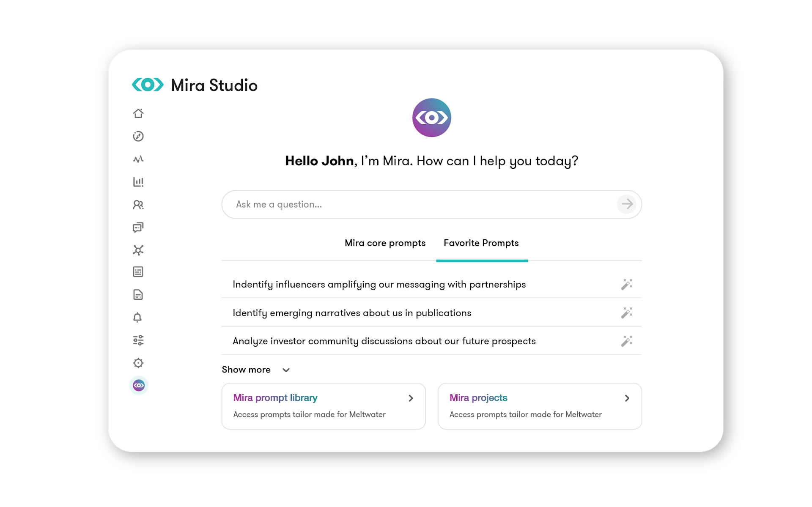The height and width of the screenshot is (507, 812).
Task: Open the Explore compass icon
Action: [138, 136]
